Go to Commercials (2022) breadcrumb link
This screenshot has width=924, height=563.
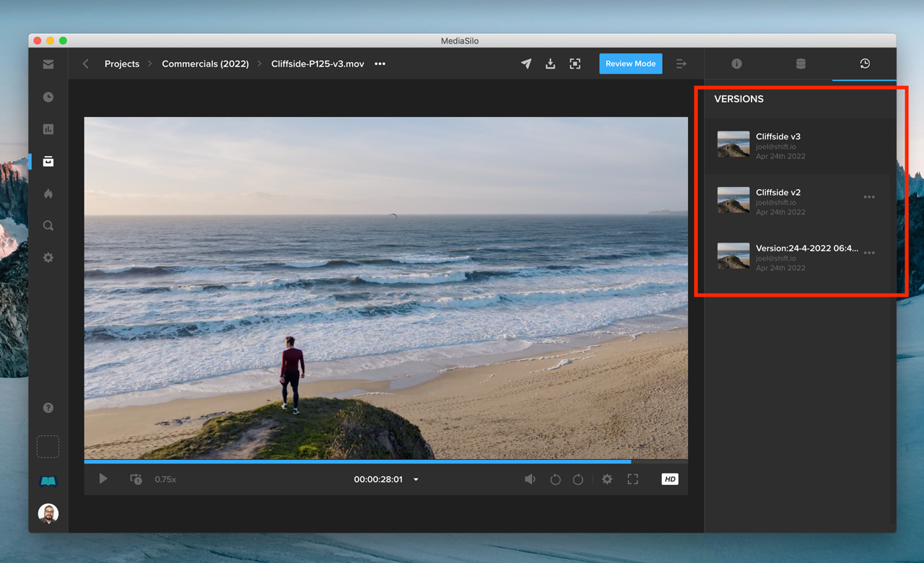[x=205, y=64]
